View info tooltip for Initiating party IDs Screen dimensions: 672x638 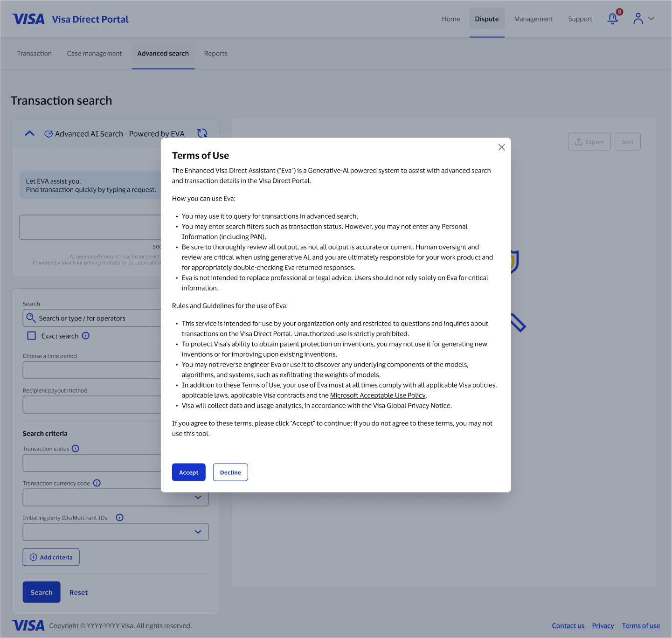coord(119,517)
